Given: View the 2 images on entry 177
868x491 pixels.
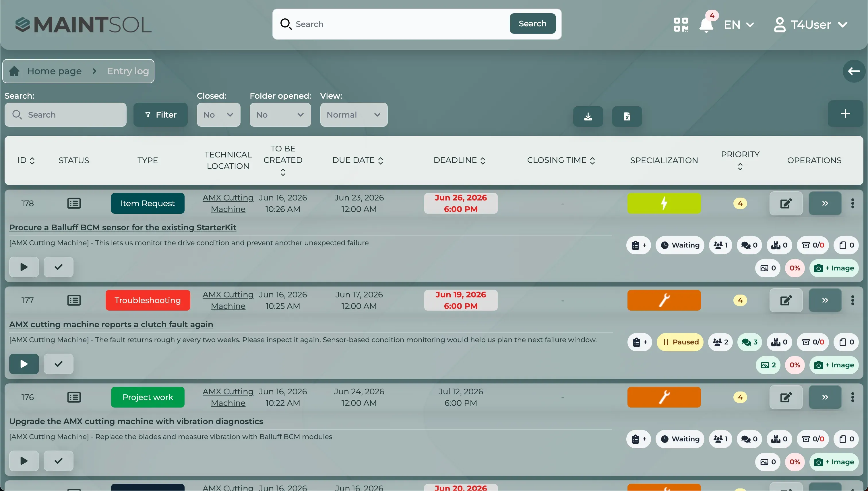Looking at the screenshot, I should coord(768,365).
